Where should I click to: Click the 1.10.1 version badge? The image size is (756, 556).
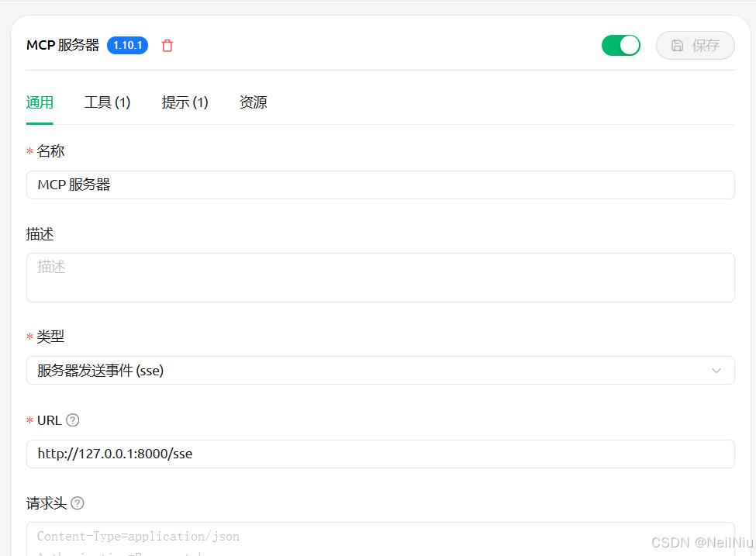(127, 45)
